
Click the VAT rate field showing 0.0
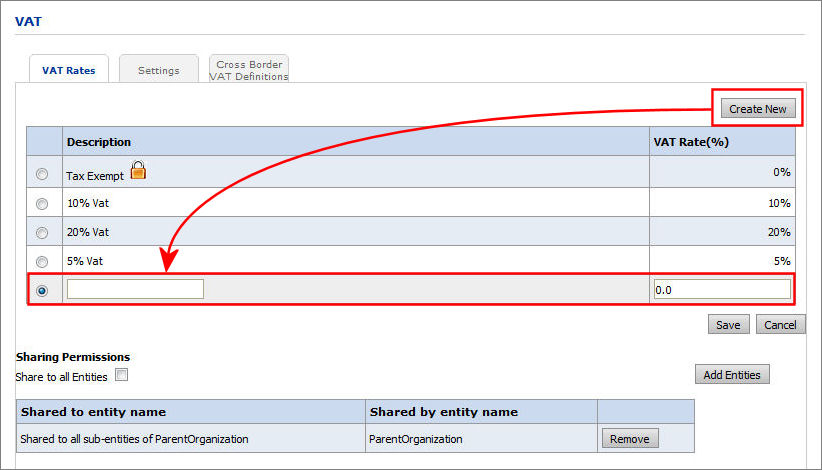pyautogui.click(x=721, y=289)
